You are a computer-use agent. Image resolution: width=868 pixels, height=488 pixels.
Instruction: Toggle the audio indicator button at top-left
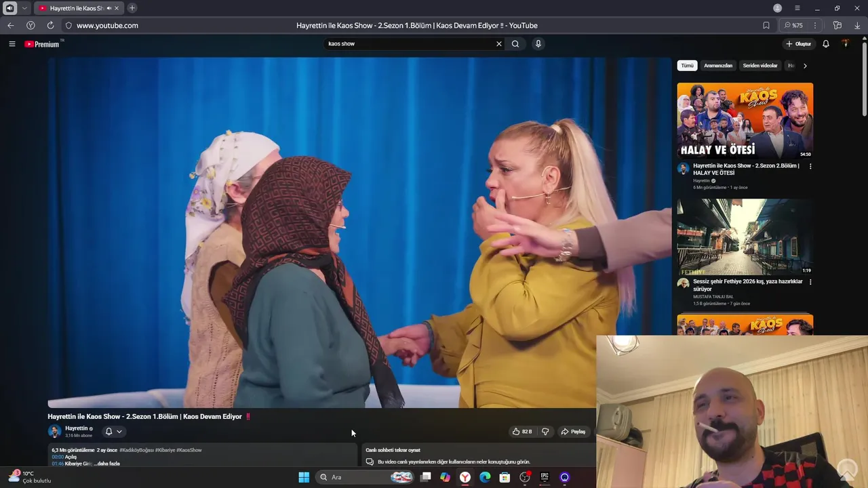[x=10, y=8]
